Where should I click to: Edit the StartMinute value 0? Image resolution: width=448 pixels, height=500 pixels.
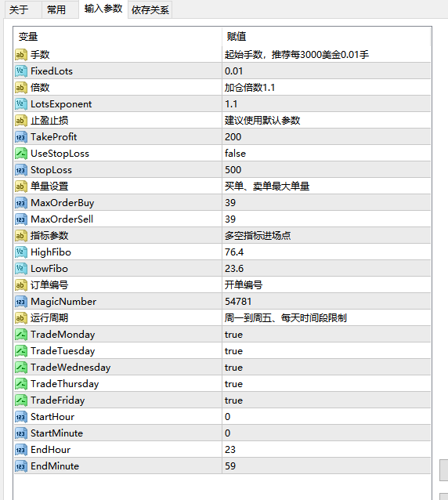327,433
